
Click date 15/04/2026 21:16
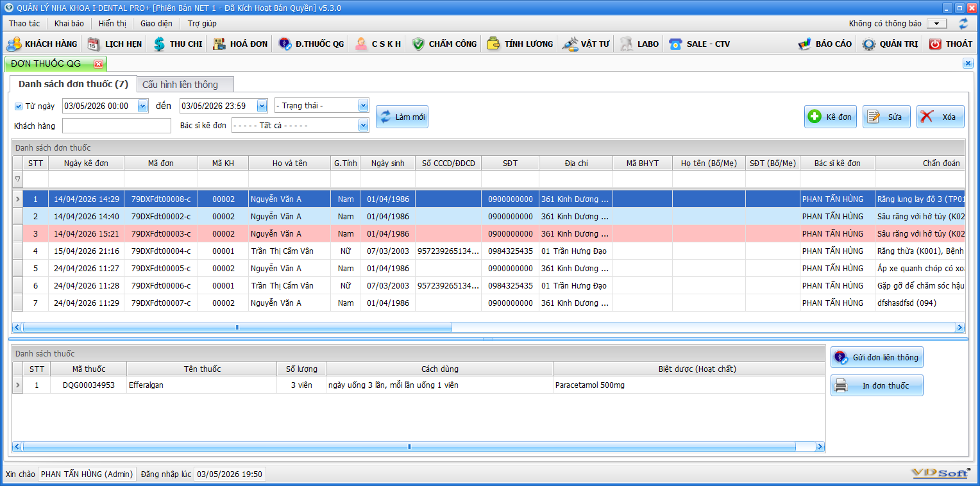(x=86, y=251)
